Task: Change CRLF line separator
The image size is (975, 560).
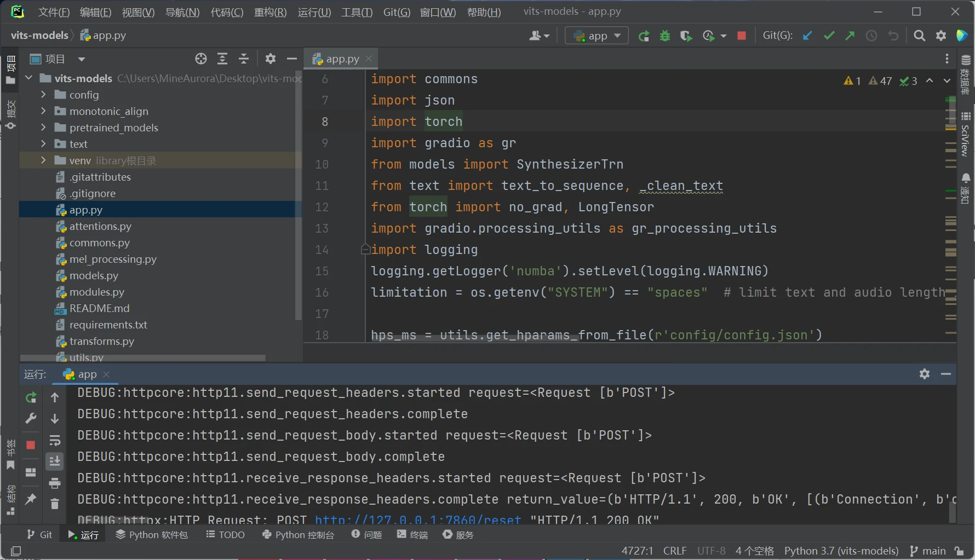Action: [x=674, y=551]
